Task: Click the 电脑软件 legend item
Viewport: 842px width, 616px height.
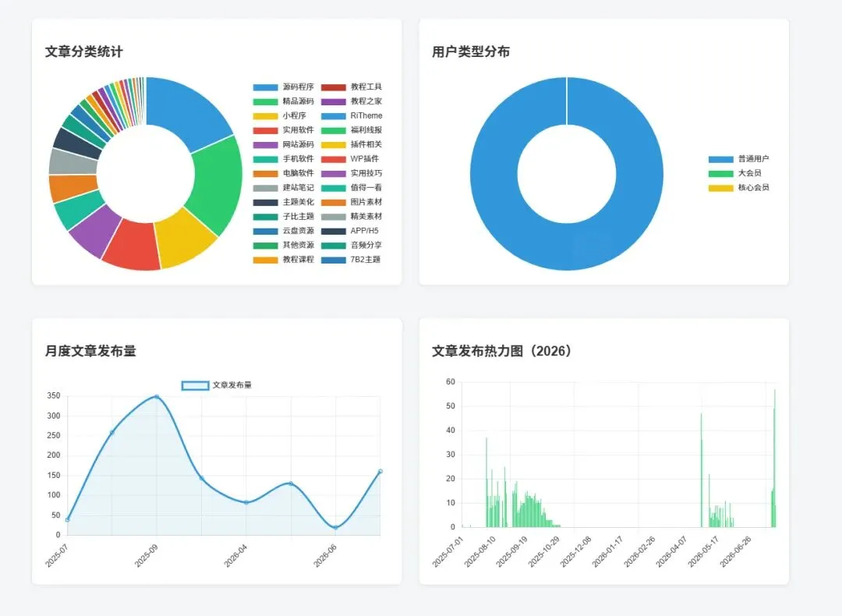Action: pos(284,173)
